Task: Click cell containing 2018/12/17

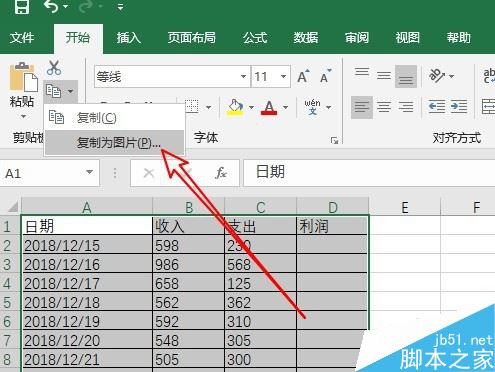Action: click(x=87, y=283)
